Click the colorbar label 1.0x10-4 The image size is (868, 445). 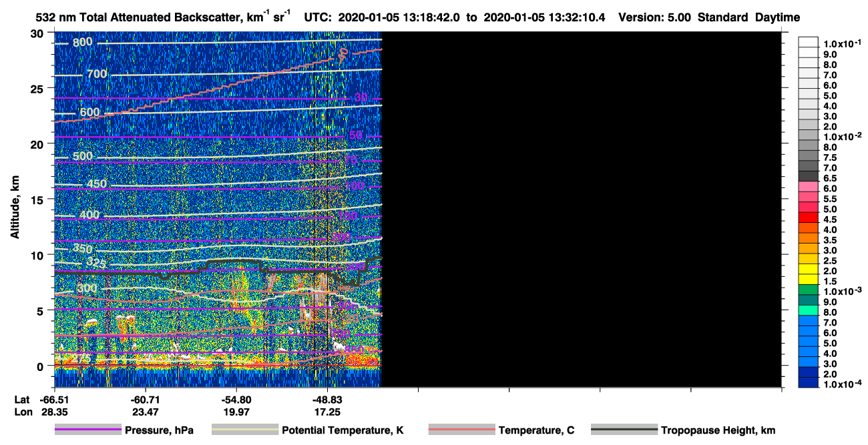coord(843,384)
